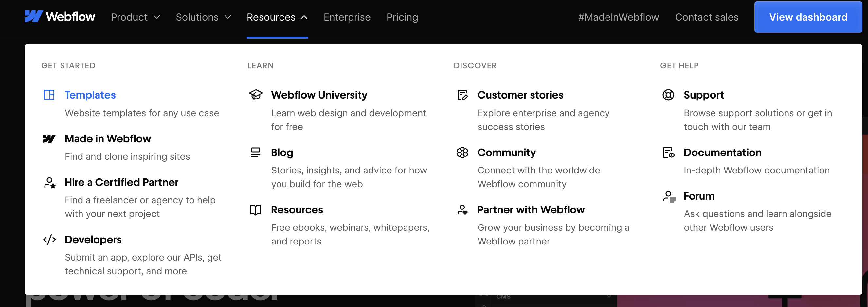
Task: Go to Enterprise in navigation bar
Action: [x=347, y=17]
